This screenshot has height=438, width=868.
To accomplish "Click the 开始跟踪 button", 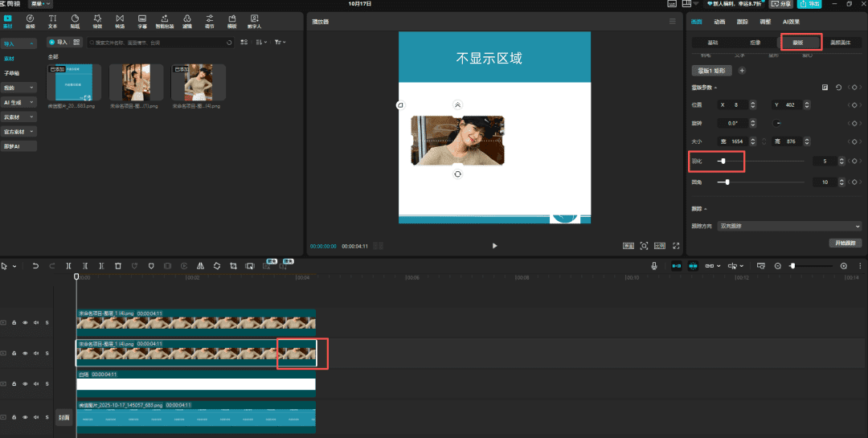I will point(845,243).
